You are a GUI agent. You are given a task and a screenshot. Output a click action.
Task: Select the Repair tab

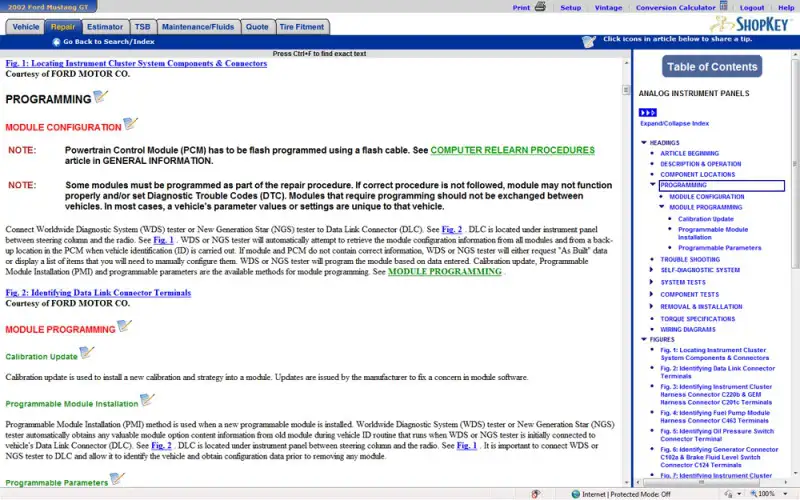[63, 27]
